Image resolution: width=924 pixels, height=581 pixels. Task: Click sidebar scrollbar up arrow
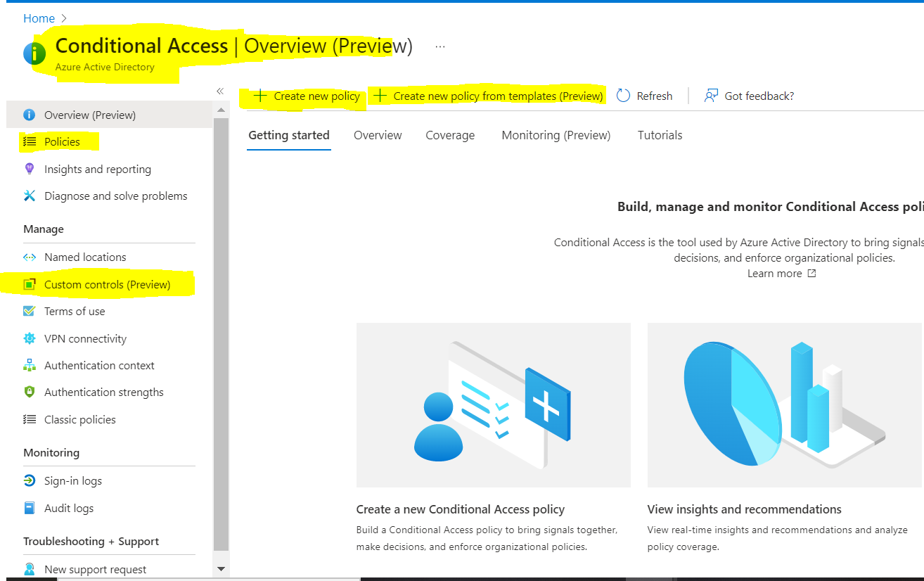point(221,110)
